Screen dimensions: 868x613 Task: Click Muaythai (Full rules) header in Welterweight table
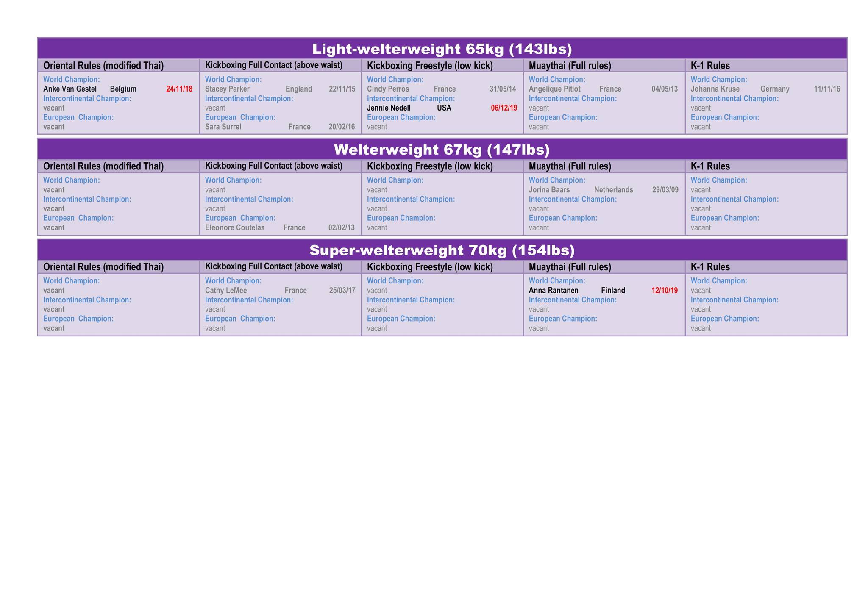[x=570, y=166]
